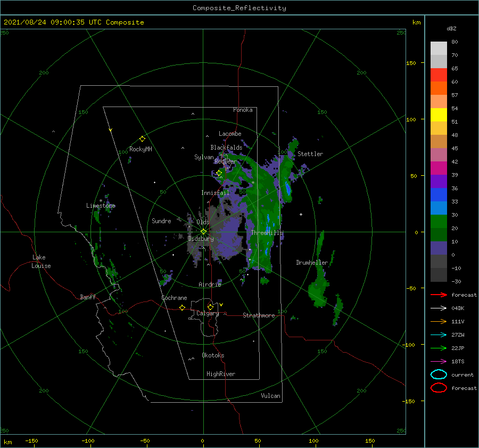Click the ThreeHills city label
479x448 pixels.
point(267,233)
